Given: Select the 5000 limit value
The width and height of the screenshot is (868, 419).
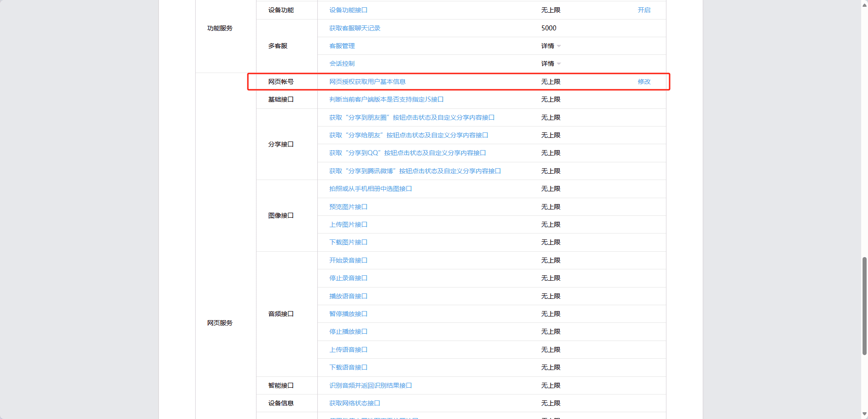Looking at the screenshot, I should coord(548,28).
